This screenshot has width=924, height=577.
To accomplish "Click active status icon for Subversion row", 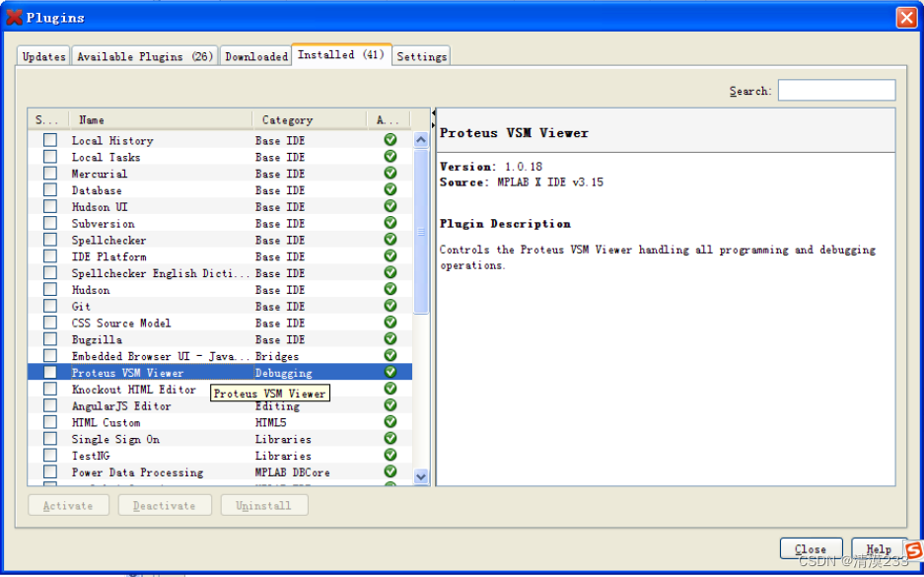I will (391, 223).
